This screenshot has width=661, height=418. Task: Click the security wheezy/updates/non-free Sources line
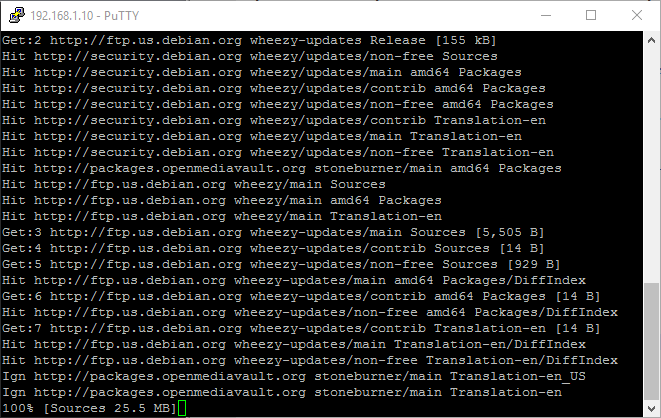click(x=250, y=56)
